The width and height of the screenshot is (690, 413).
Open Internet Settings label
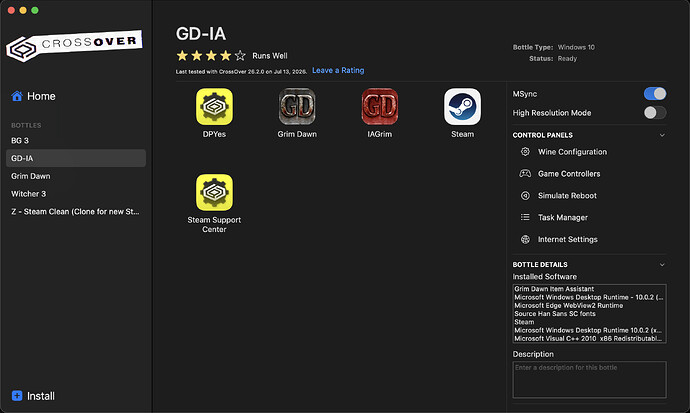pos(568,239)
